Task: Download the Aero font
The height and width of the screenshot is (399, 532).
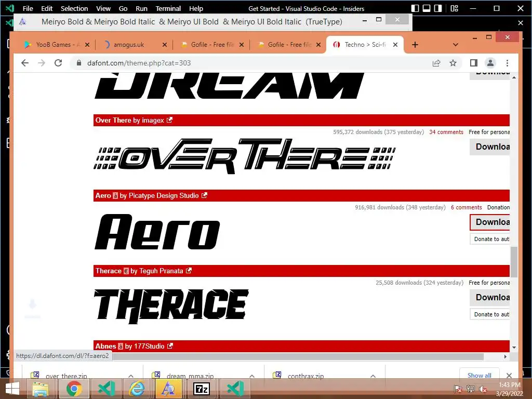Action: click(489, 222)
